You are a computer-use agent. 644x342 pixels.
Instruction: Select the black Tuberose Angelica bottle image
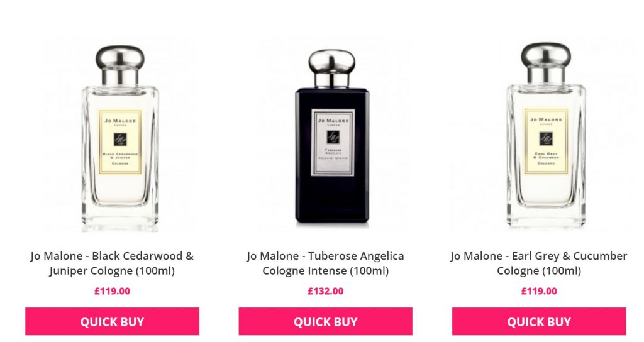332,138
